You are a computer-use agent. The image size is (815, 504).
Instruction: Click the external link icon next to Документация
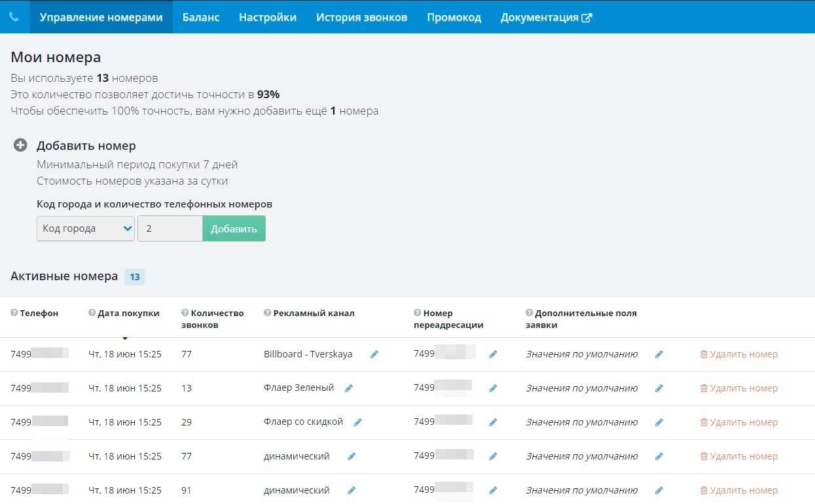[584, 18]
